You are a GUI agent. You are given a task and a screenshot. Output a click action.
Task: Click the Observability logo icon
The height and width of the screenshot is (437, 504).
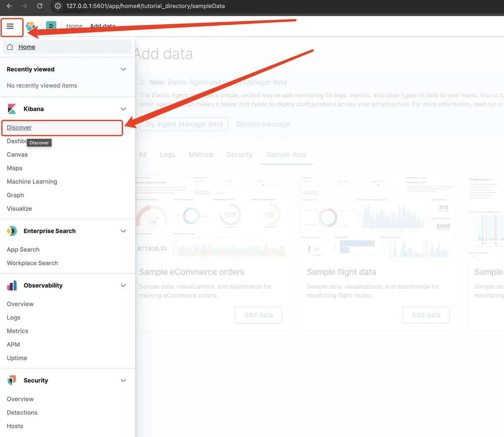click(x=12, y=285)
